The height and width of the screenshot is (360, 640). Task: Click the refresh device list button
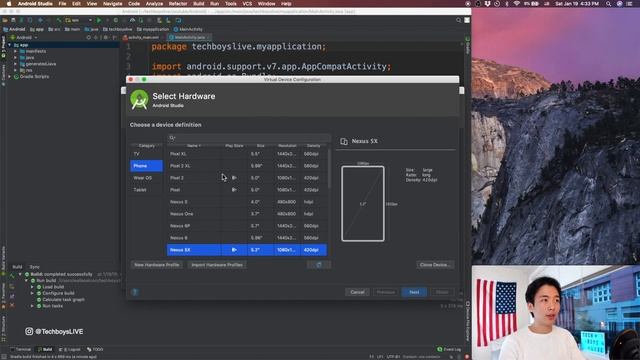click(319, 265)
